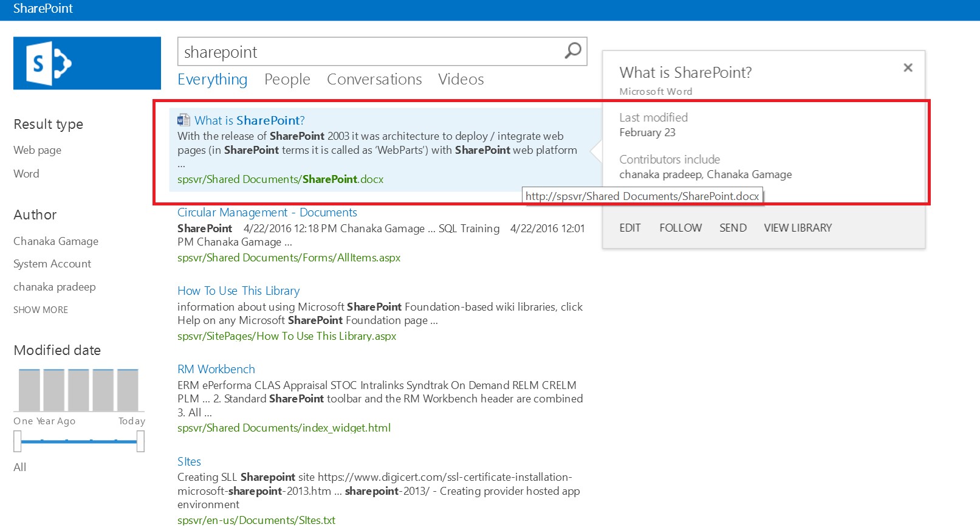Click the first bar in Modified date histogram
The width and height of the screenshot is (980, 527).
pos(29,390)
